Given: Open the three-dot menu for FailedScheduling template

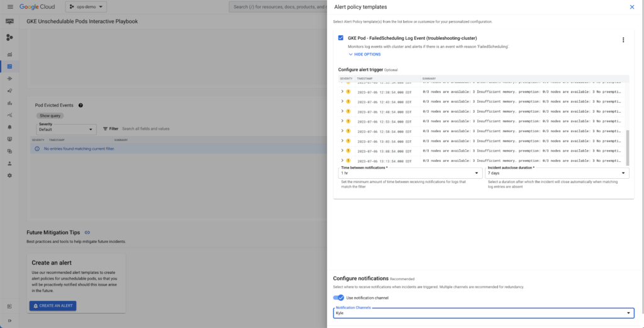Looking at the screenshot, I should (x=623, y=40).
